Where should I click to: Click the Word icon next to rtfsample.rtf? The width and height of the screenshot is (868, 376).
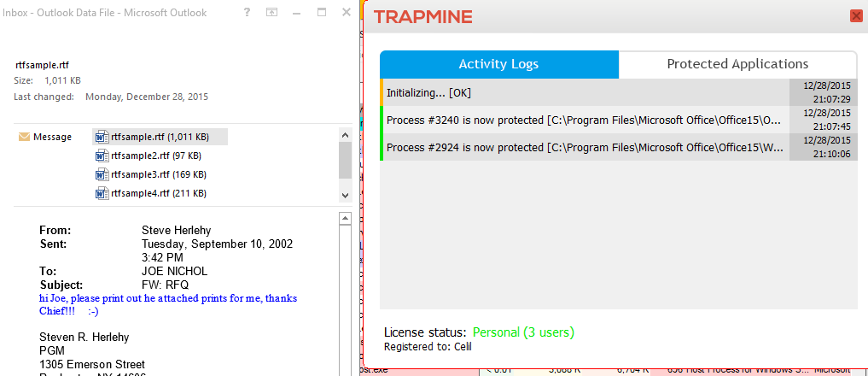(102, 137)
